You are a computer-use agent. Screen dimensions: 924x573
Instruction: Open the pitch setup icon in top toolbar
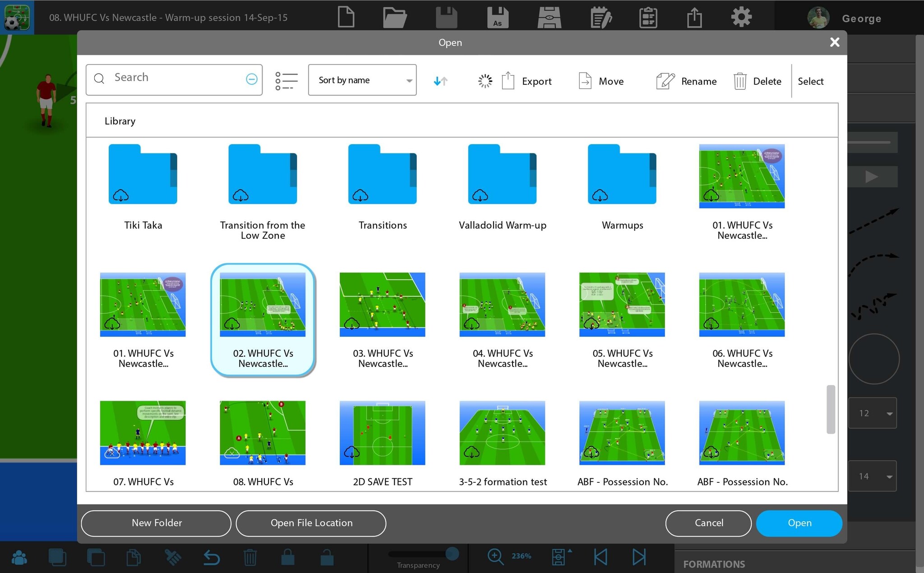550,17
